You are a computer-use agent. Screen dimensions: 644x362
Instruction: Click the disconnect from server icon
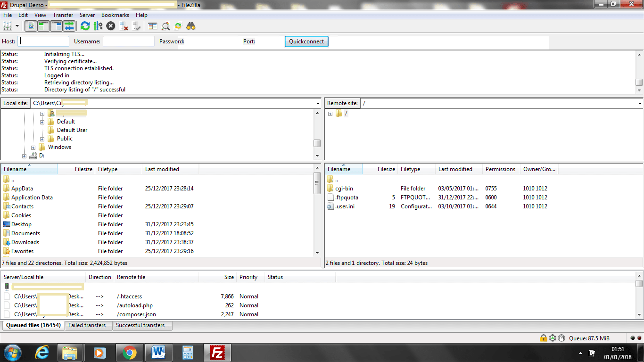click(124, 26)
